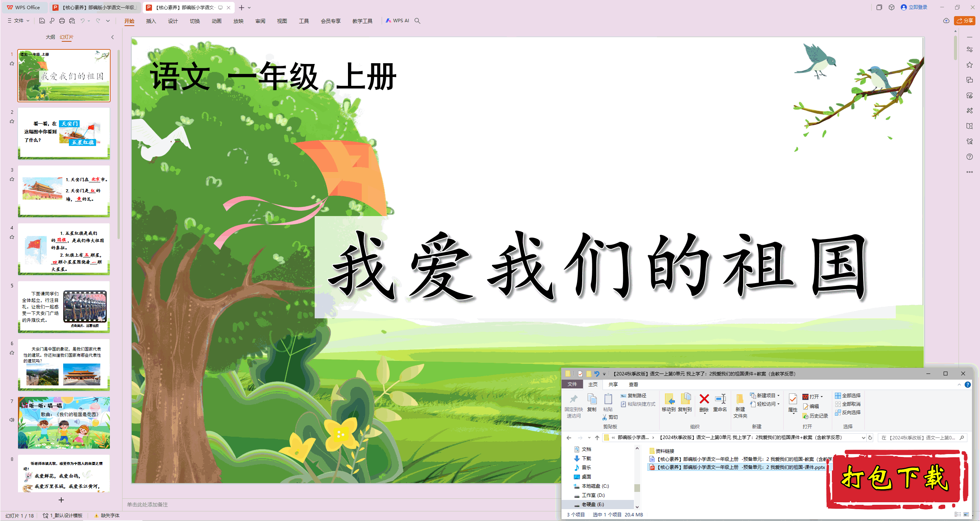Open the settings sliders icon in right sidebar
The height and width of the screenshot is (521, 980).
(x=969, y=49)
